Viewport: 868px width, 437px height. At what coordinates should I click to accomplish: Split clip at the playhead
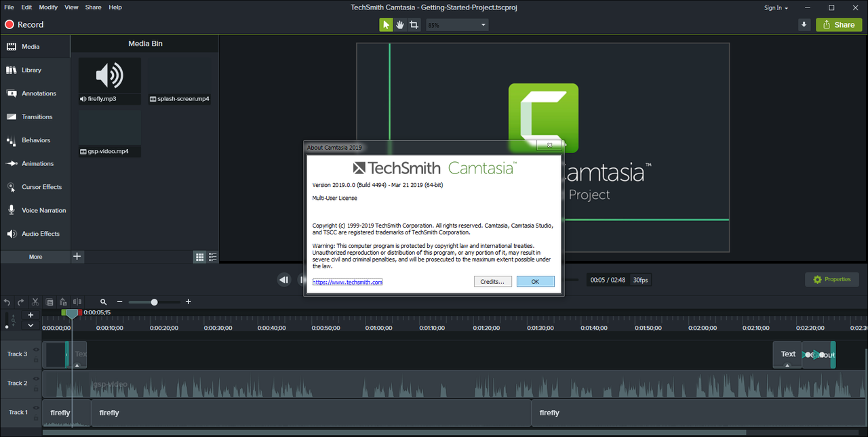click(77, 302)
